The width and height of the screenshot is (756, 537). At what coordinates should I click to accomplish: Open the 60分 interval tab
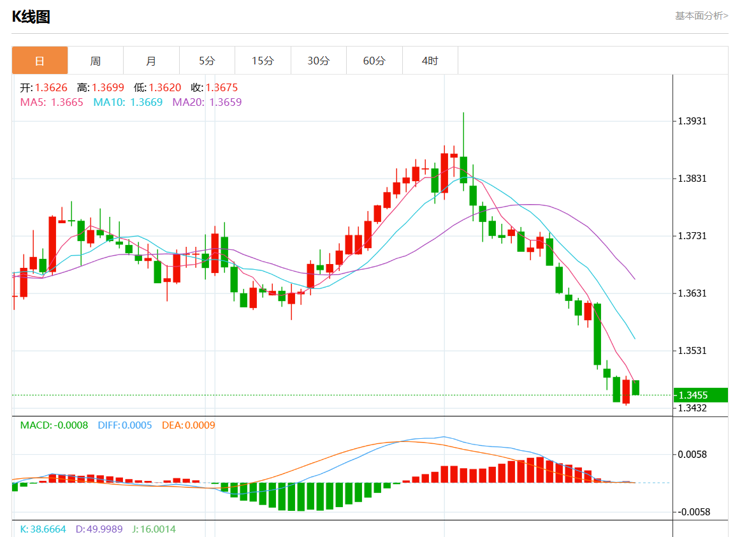pos(374,61)
